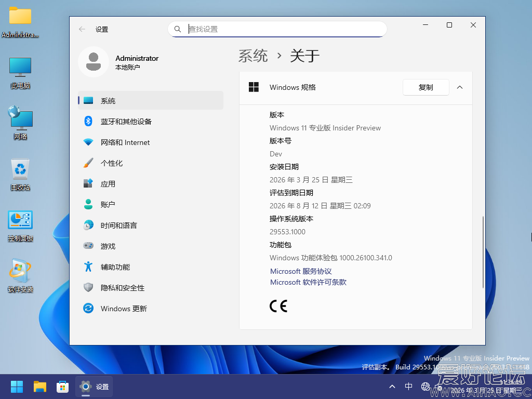Viewport: 532px width, 399px height.
Task: Open the Windows Start menu
Action: click(x=17, y=387)
